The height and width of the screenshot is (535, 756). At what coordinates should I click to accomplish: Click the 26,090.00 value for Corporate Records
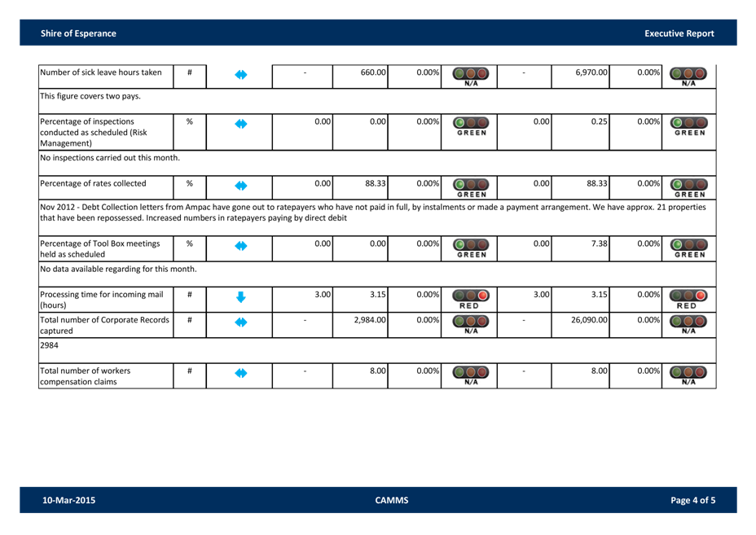591,320
